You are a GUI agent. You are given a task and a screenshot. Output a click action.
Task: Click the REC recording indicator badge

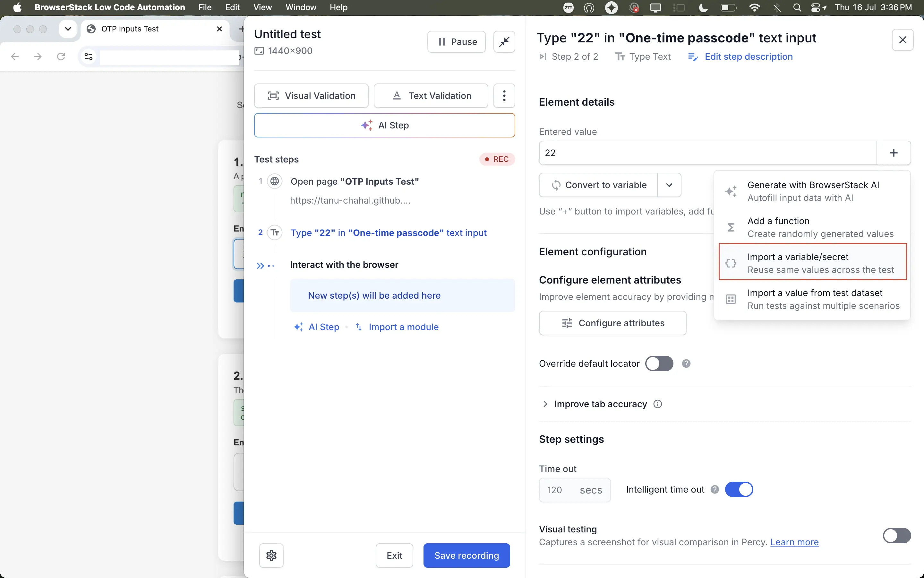497,159
